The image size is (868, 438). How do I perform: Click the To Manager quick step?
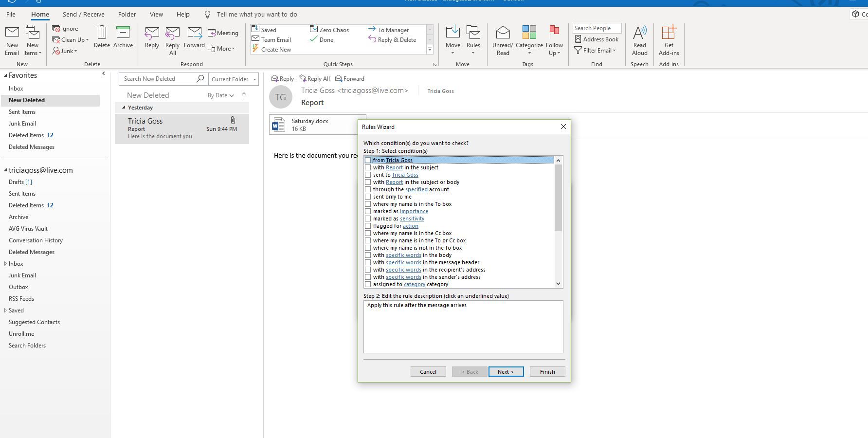[x=388, y=30]
